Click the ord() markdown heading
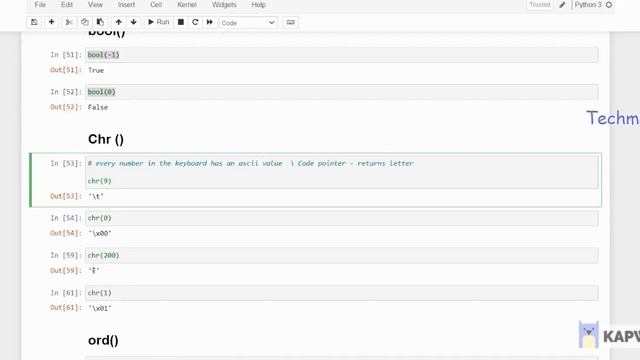This screenshot has width=640, height=360. click(x=103, y=340)
